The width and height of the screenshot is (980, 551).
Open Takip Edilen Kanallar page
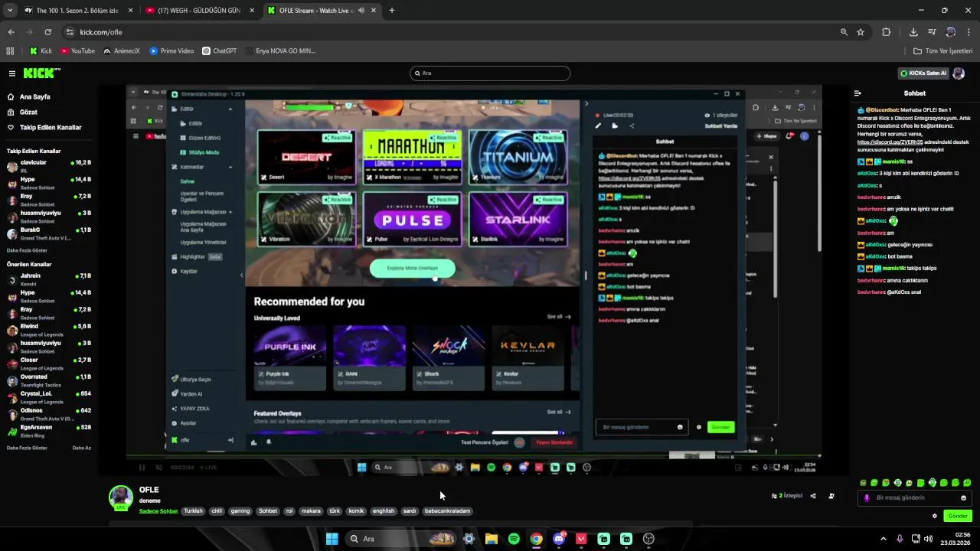click(x=51, y=127)
